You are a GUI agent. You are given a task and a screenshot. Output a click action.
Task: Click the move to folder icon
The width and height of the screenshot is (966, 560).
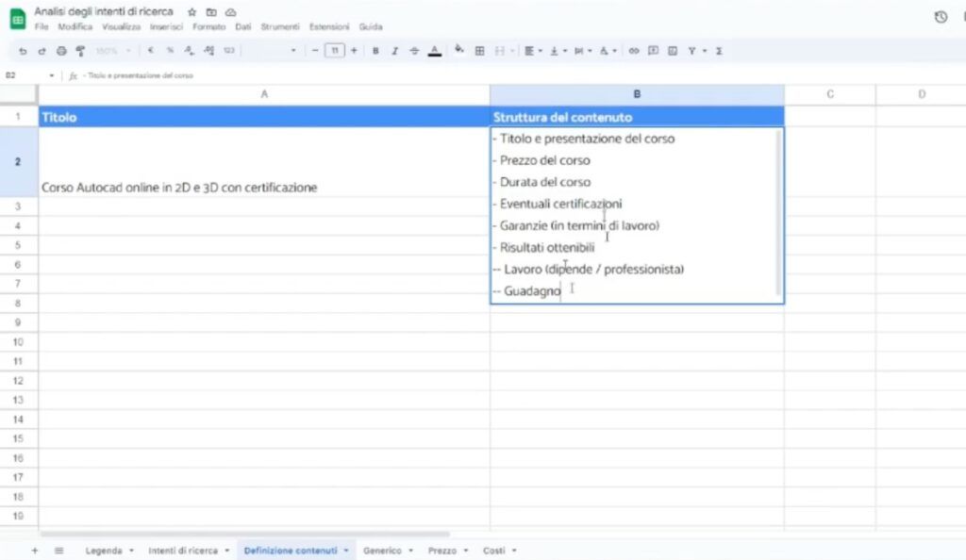(211, 12)
